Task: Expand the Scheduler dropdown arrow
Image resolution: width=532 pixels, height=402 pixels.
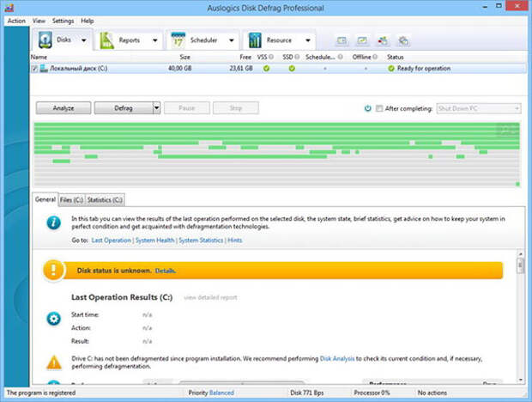Action: point(232,40)
